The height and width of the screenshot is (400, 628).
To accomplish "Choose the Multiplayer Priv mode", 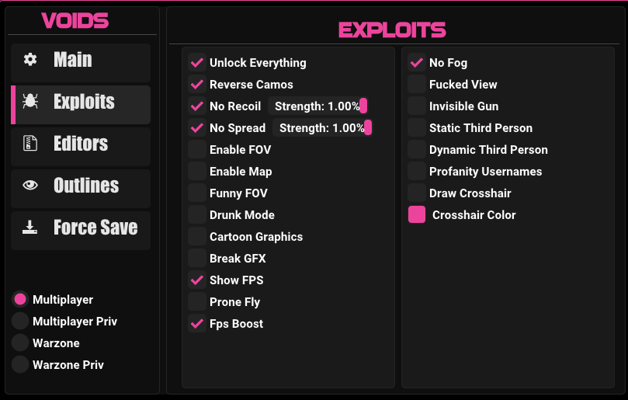I will (20, 321).
